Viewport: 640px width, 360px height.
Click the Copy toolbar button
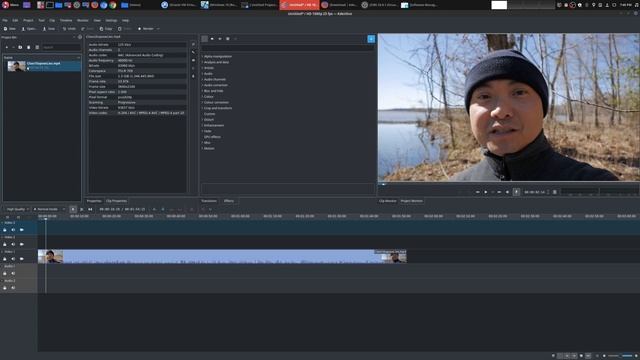coord(106,29)
